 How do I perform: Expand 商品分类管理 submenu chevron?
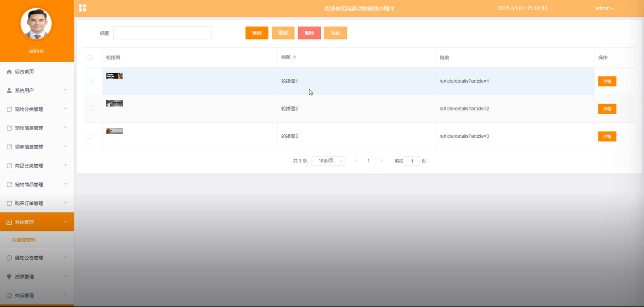tap(65, 165)
